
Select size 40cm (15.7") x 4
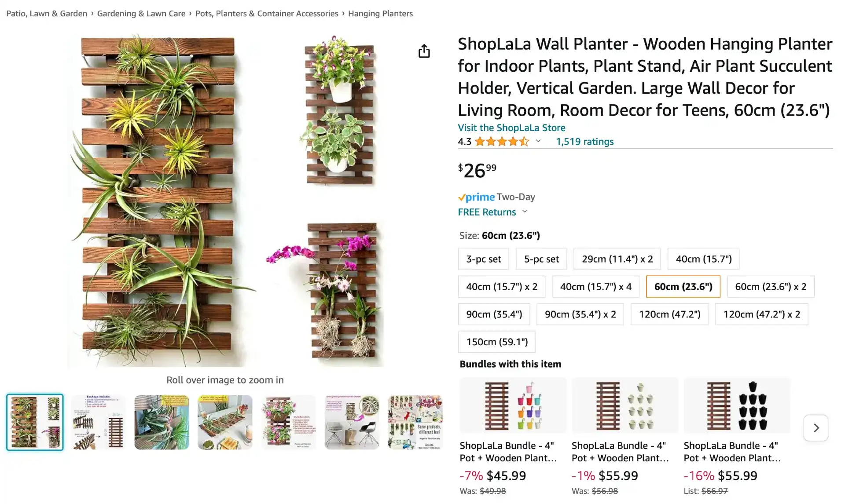(595, 287)
